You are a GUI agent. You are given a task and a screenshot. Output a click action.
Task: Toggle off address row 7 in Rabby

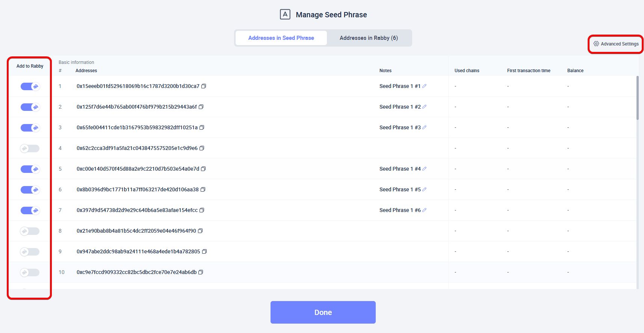click(30, 210)
